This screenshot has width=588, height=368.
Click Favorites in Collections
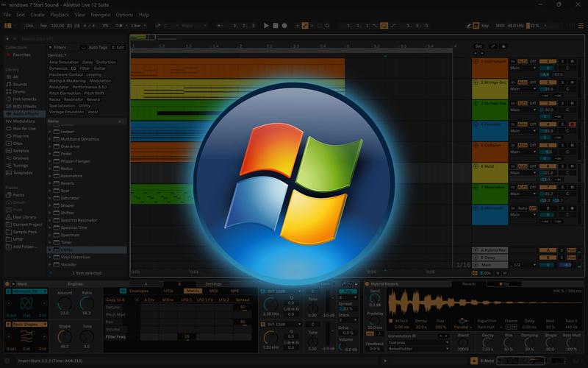click(x=21, y=54)
